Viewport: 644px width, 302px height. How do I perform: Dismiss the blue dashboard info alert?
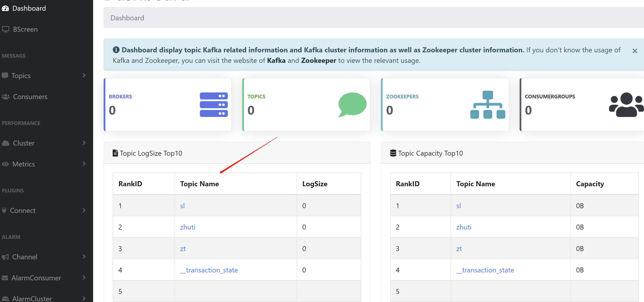(x=635, y=51)
